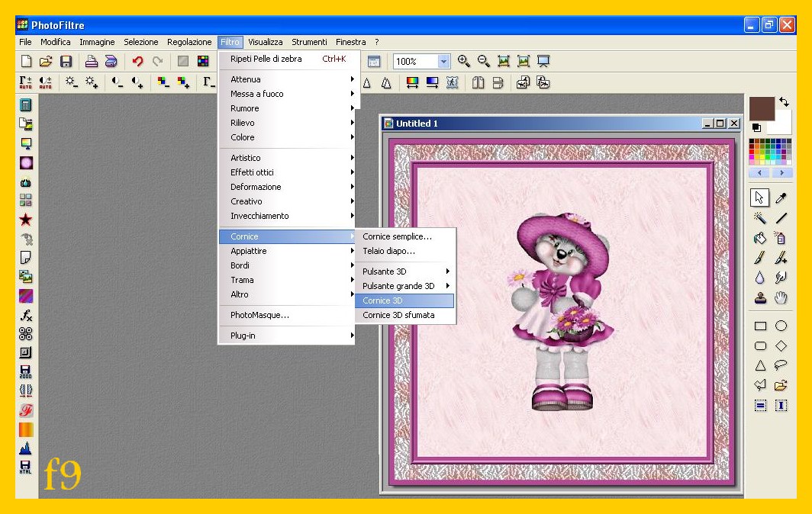This screenshot has height=514, width=812.
Task: Select the Lasso selection shape
Action: tap(781, 365)
